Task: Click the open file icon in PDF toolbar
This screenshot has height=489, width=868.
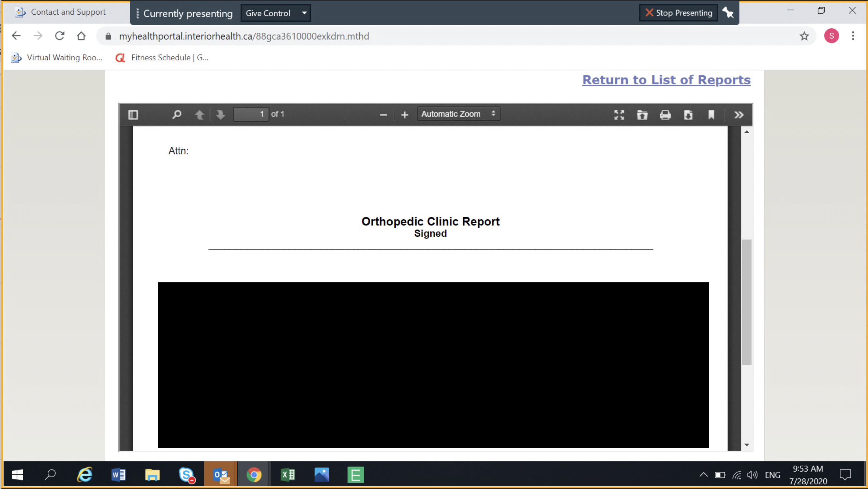Action: tap(642, 115)
